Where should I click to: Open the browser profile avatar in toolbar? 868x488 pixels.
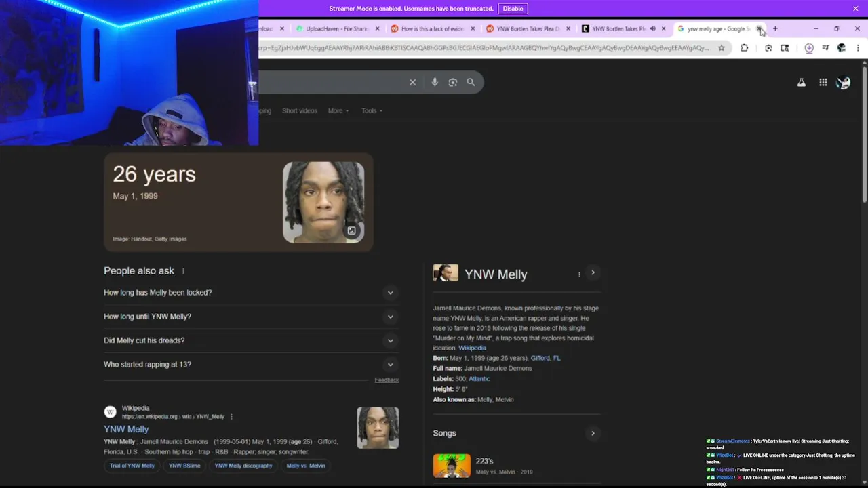842,48
